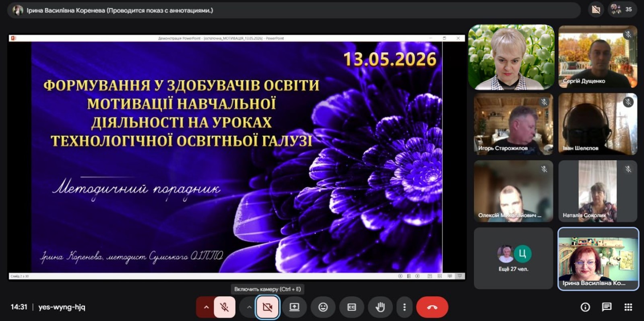The height and width of the screenshot is (321, 644).
Task: Select Наталія Соколик's video tile
Action: 598,191
